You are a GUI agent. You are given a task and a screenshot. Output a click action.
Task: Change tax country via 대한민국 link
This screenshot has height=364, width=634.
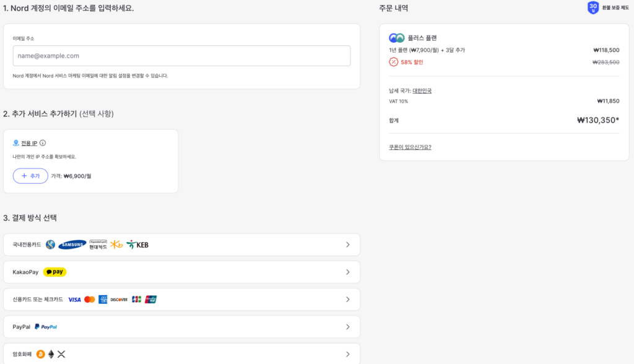point(422,90)
